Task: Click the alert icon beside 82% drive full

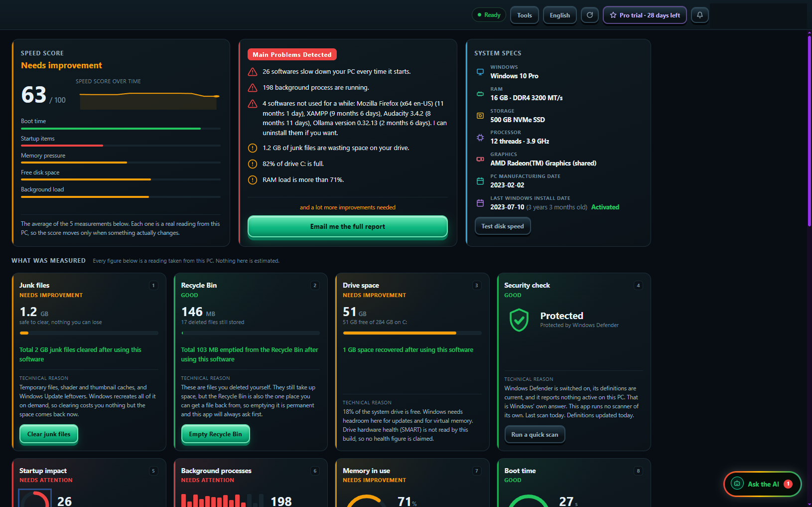Action: click(253, 164)
